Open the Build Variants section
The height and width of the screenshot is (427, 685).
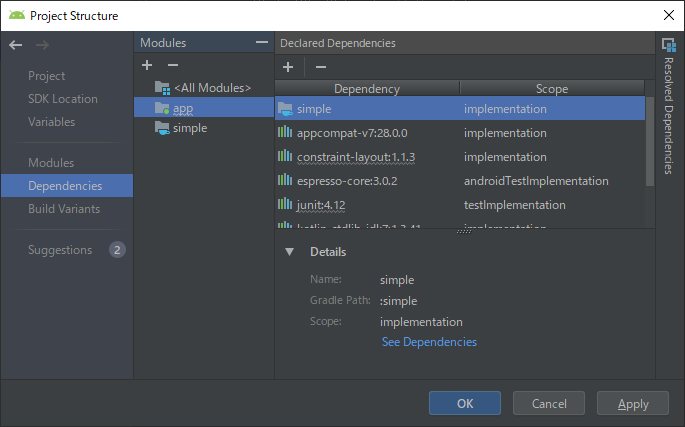coord(65,209)
